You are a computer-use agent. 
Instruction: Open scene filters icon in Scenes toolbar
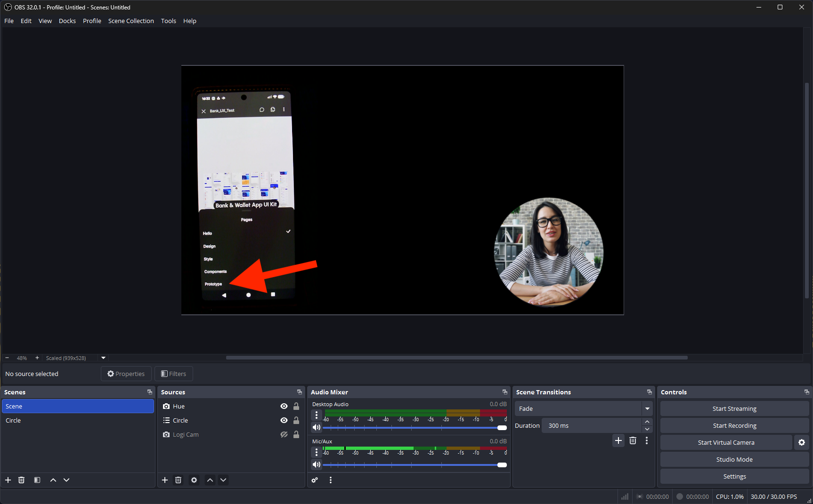click(x=37, y=480)
